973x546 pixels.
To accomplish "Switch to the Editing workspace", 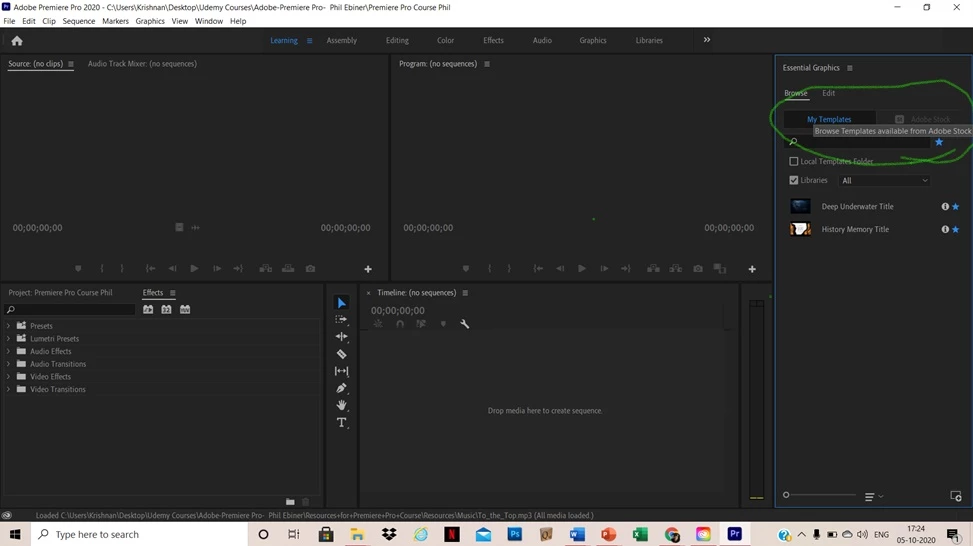I will coord(397,40).
